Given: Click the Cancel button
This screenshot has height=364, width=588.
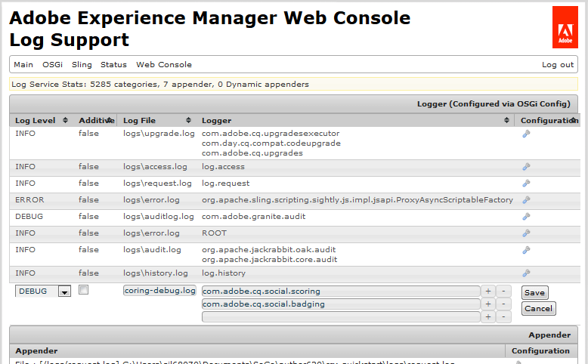Looking at the screenshot, I should click(x=538, y=308).
